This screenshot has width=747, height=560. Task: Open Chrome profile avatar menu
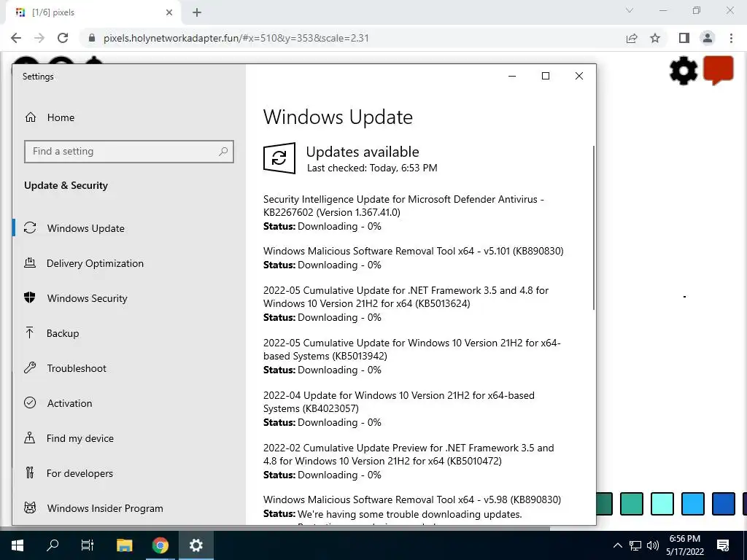[708, 38]
